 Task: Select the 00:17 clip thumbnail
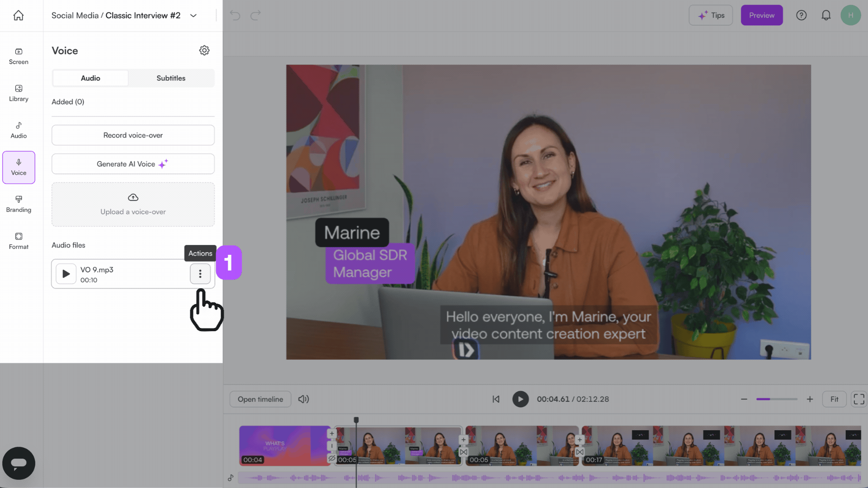pos(722,446)
